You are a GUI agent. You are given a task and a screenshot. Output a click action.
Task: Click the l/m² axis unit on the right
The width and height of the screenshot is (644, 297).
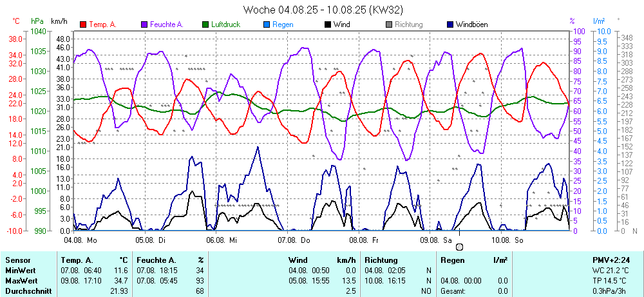tap(600, 21)
